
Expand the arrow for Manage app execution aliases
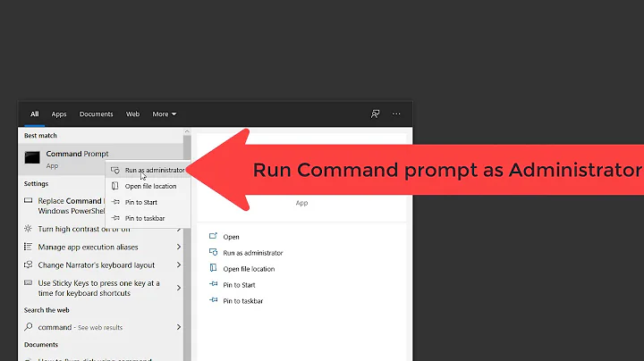click(x=179, y=247)
